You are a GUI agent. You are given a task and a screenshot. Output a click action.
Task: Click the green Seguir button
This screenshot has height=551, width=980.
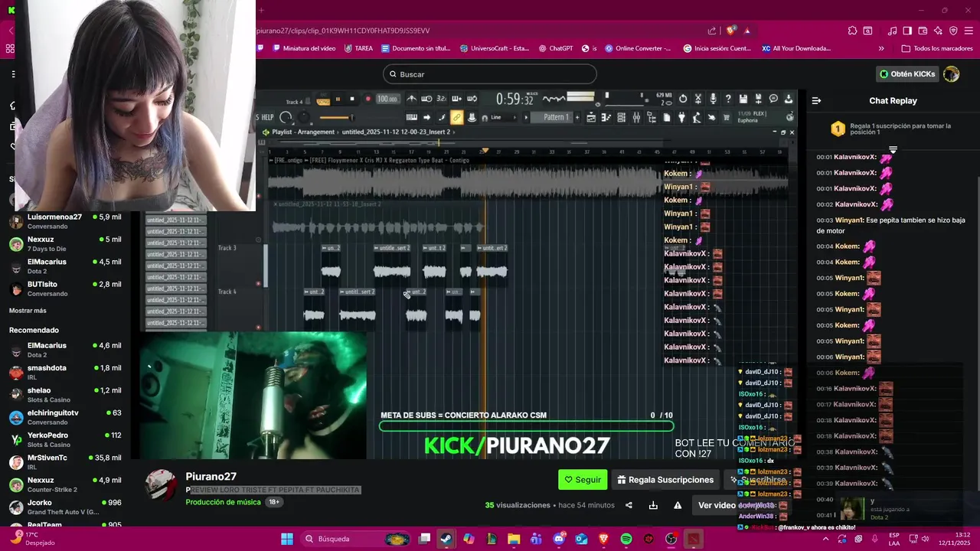pyautogui.click(x=583, y=480)
